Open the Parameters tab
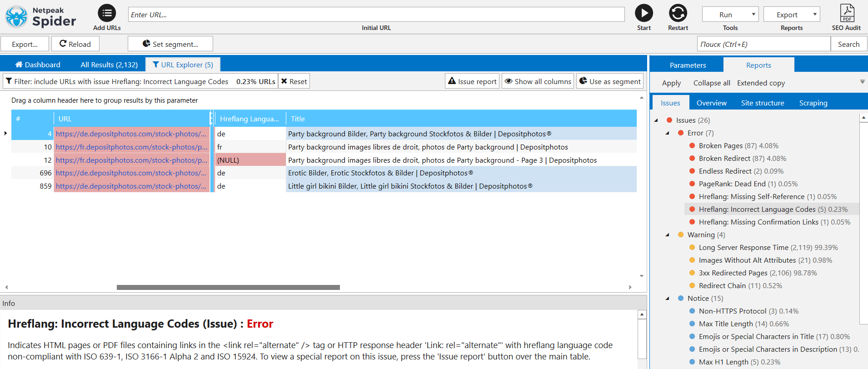The image size is (868, 369). click(688, 65)
